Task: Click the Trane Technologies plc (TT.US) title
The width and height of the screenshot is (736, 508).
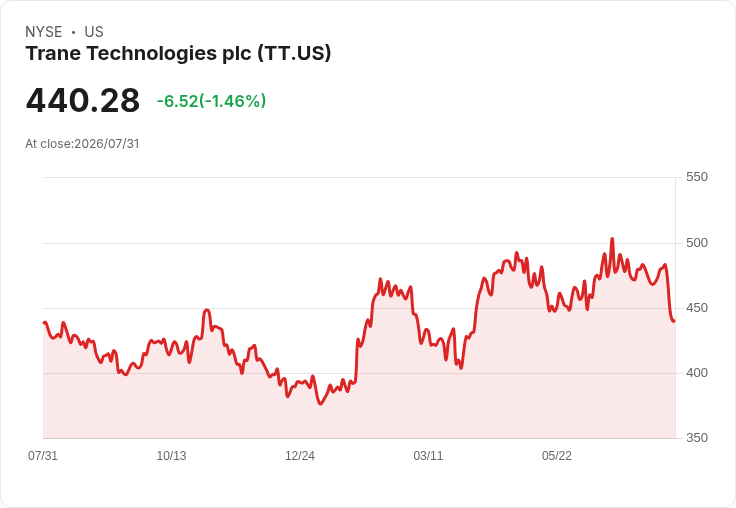Action: 178,54
